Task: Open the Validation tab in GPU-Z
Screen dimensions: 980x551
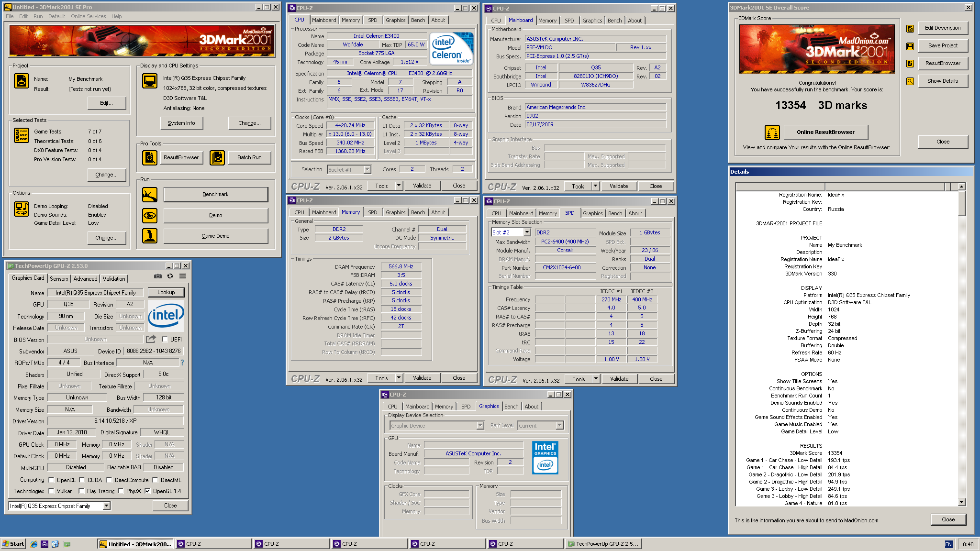Action: pyautogui.click(x=114, y=278)
